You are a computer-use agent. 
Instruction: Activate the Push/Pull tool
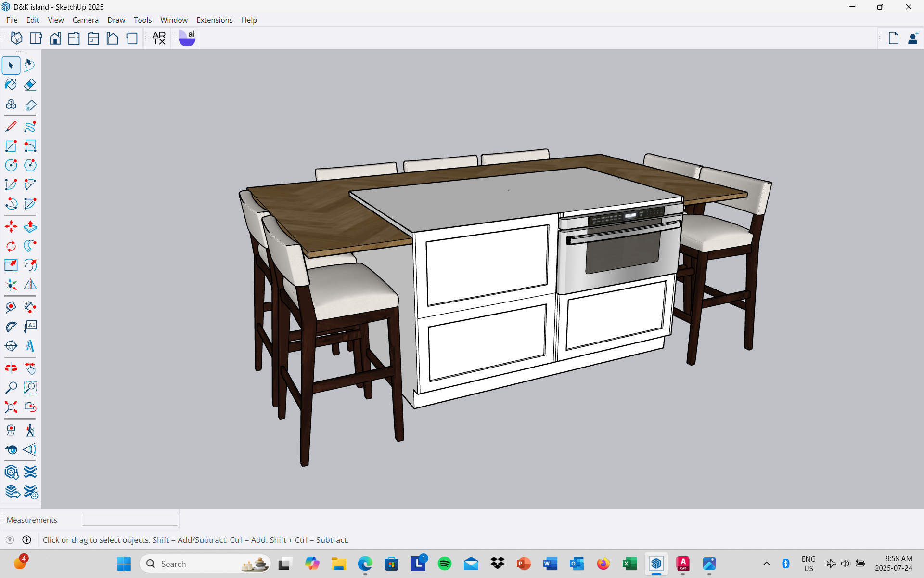(30, 226)
